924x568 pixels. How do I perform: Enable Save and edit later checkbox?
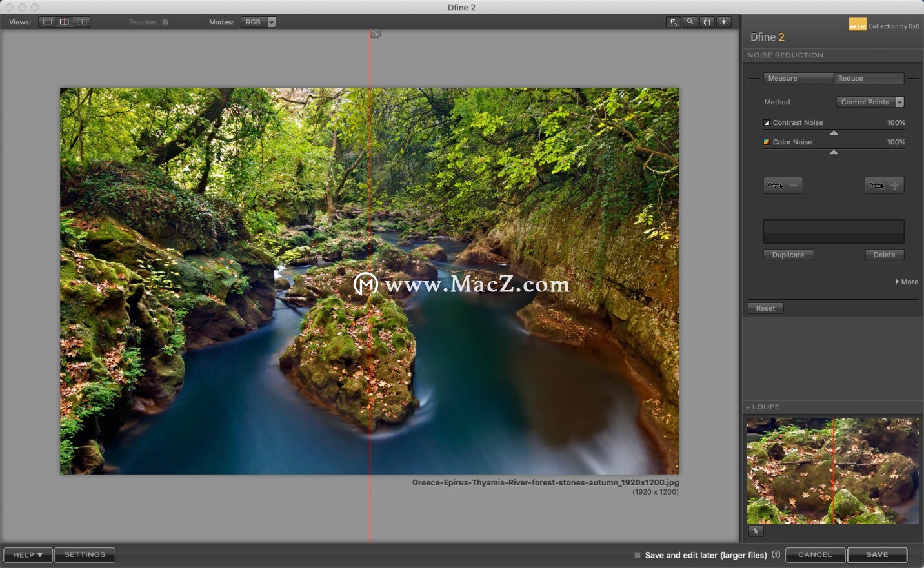coord(638,555)
